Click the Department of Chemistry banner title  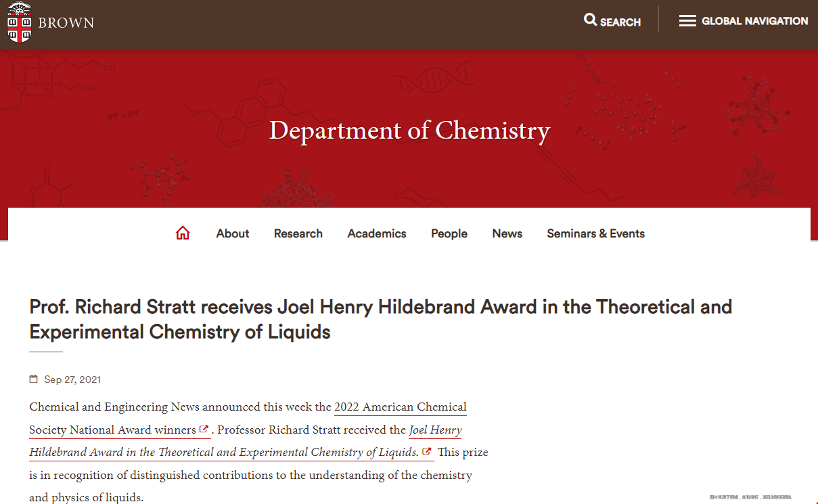(409, 130)
